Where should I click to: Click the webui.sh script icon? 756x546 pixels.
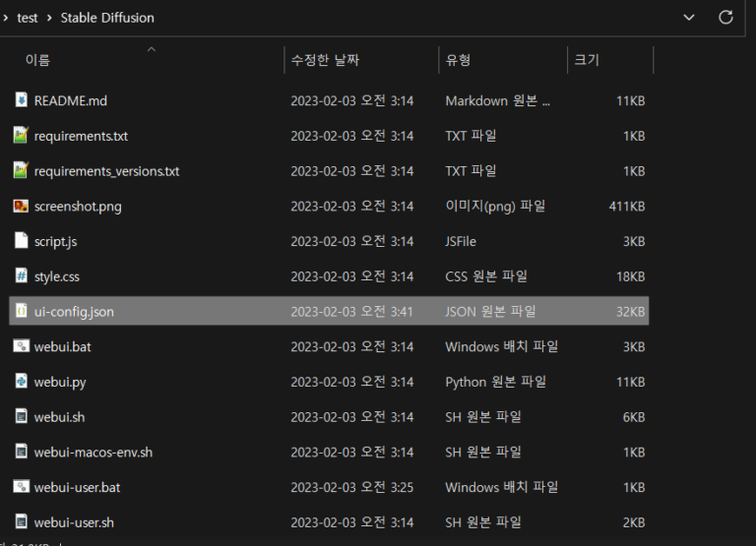[x=22, y=416]
